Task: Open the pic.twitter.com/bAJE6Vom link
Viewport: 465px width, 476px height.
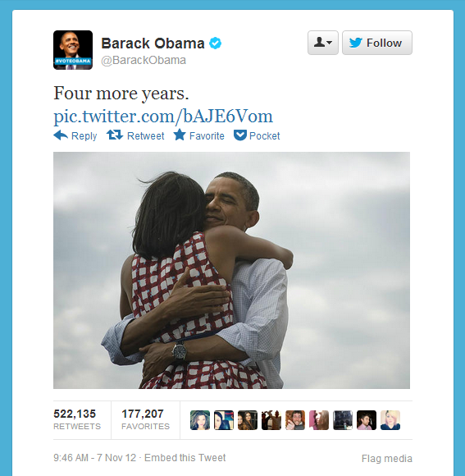Action: 163,117
